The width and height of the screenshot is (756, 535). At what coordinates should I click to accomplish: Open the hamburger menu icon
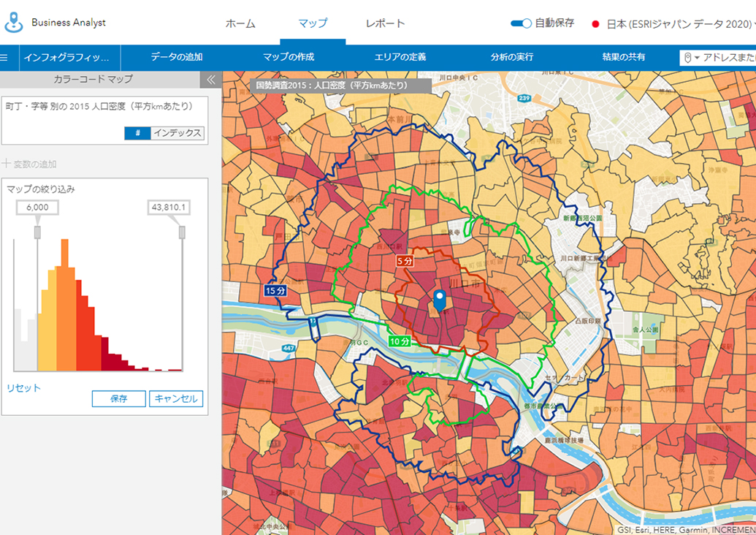coord(4,57)
